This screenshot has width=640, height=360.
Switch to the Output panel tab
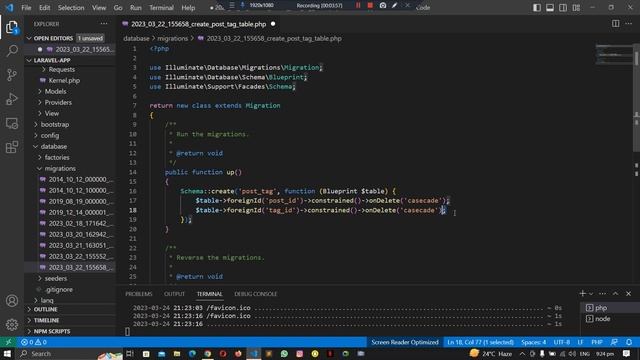point(174,294)
